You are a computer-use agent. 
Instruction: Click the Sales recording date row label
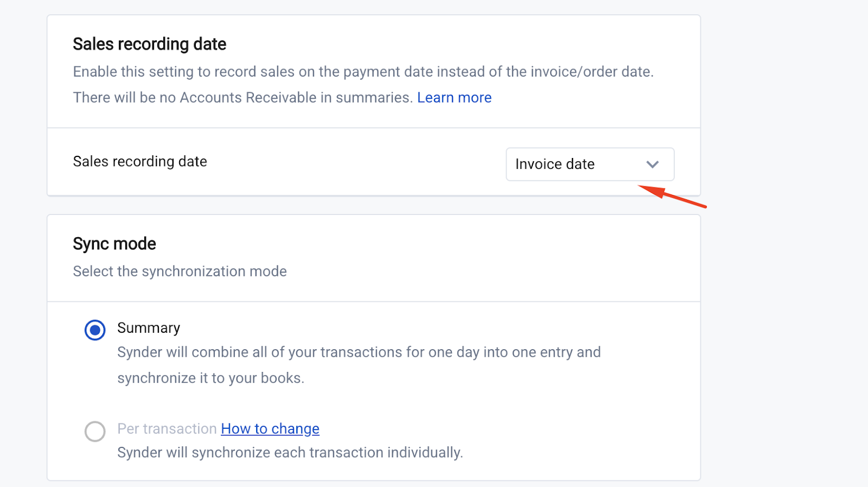pyautogui.click(x=140, y=162)
